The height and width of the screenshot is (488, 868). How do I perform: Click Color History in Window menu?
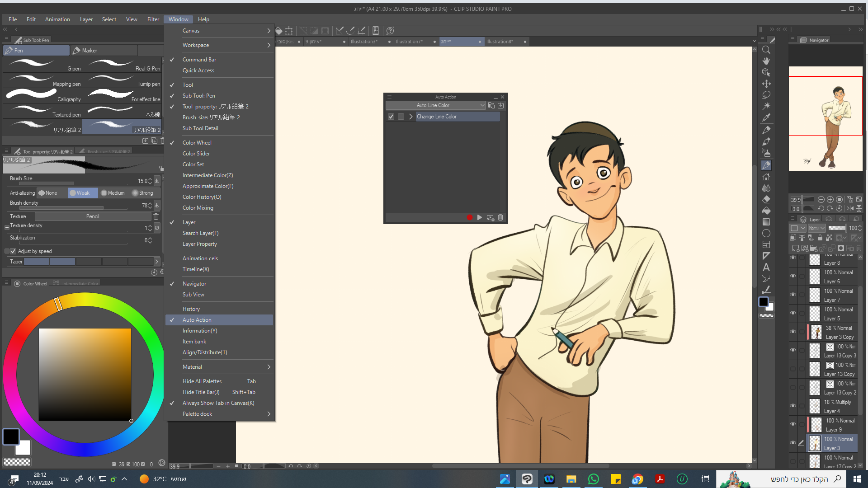click(202, 197)
